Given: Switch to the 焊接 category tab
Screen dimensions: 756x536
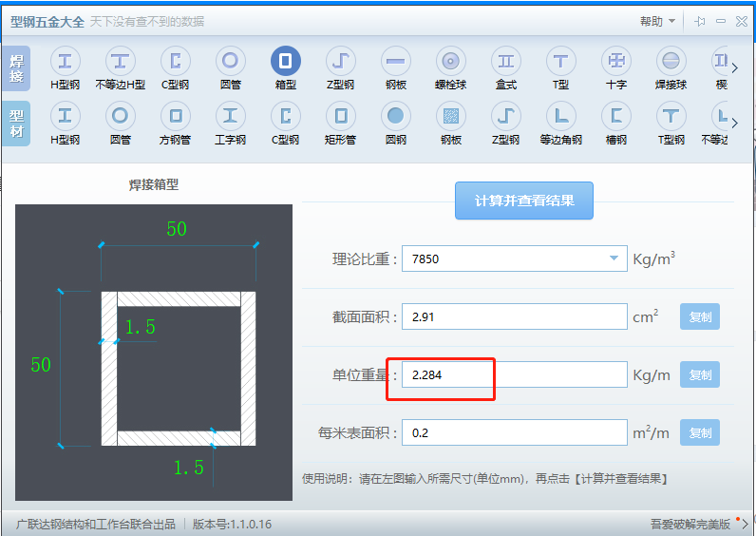Looking at the screenshot, I should pyautogui.click(x=16, y=68).
